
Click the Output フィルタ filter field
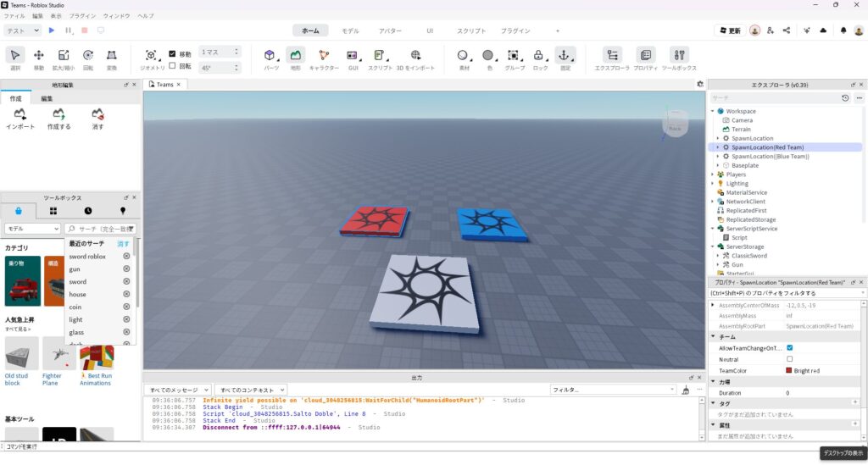pos(613,390)
